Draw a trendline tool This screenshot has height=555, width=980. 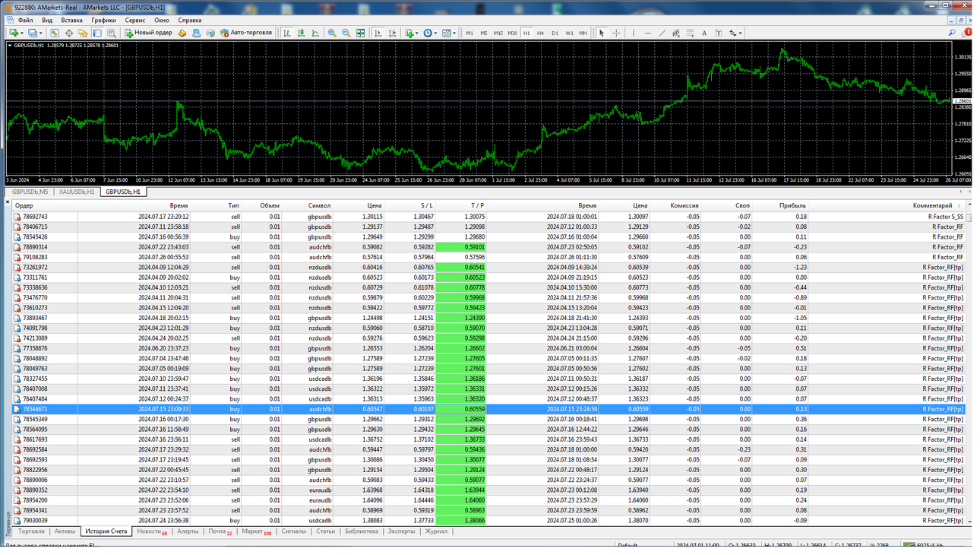pyautogui.click(x=662, y=33)
